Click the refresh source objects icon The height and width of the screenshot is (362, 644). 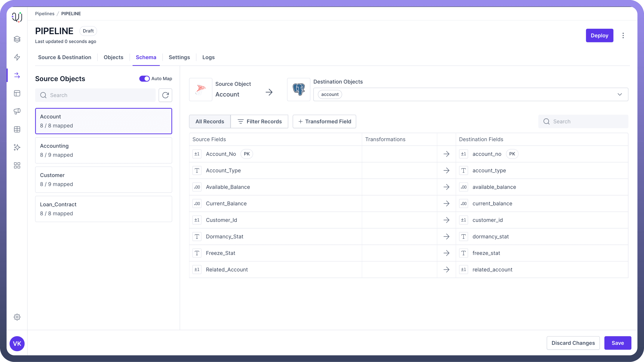[x=165, y=95]
